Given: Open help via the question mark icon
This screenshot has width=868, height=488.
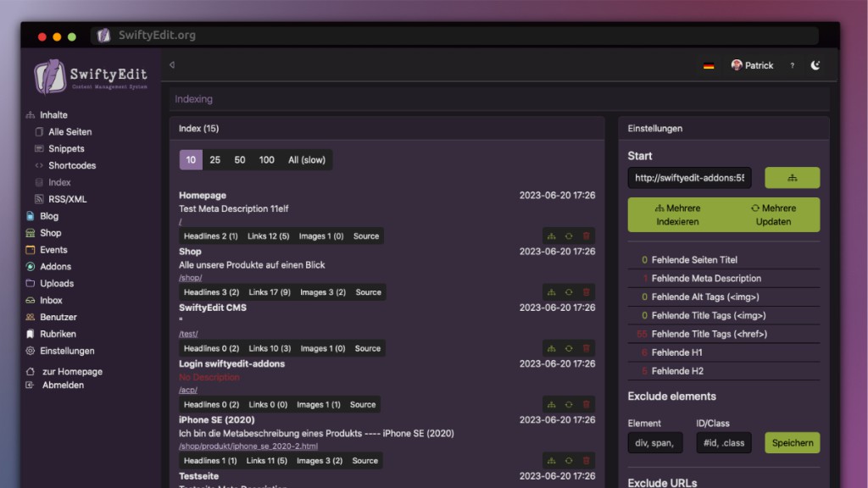Looking at the screenshot, I should [x=793, y=66].
